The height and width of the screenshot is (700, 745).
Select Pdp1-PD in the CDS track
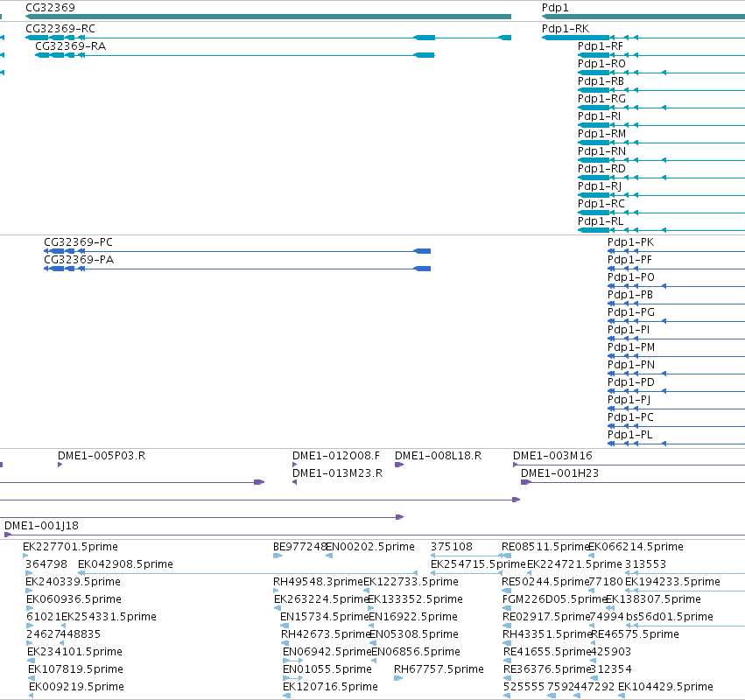tap(631, 382)
